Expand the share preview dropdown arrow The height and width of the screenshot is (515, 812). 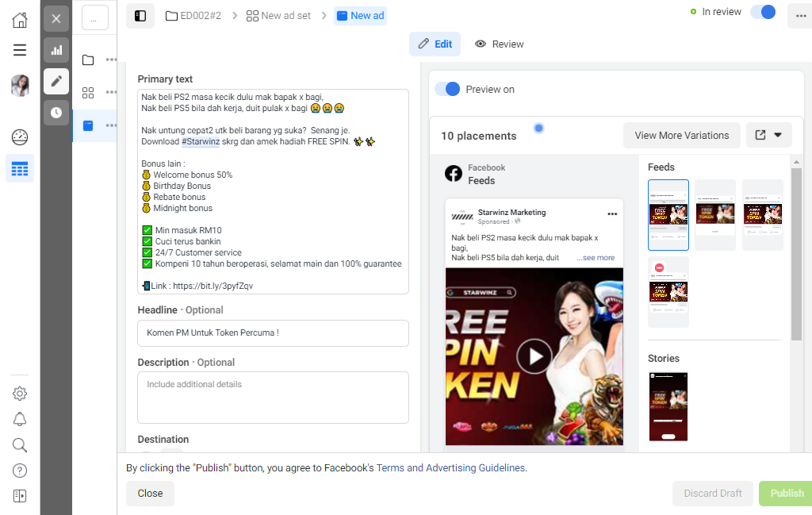pyautogui.click(x=778, y=135)
